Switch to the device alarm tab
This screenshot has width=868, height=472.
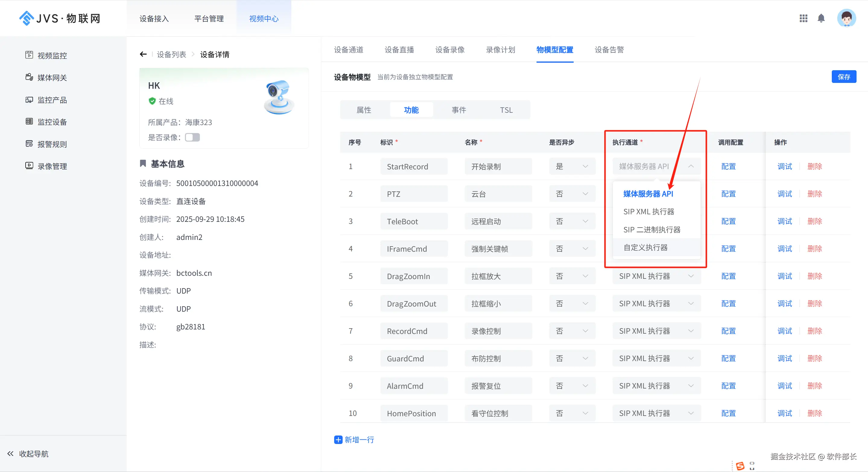[x=609, y=50]
